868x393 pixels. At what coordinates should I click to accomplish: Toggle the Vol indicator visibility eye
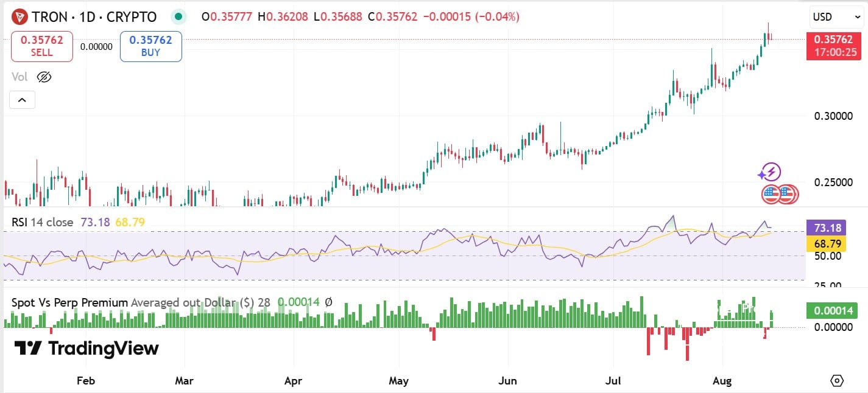[44, 77]
